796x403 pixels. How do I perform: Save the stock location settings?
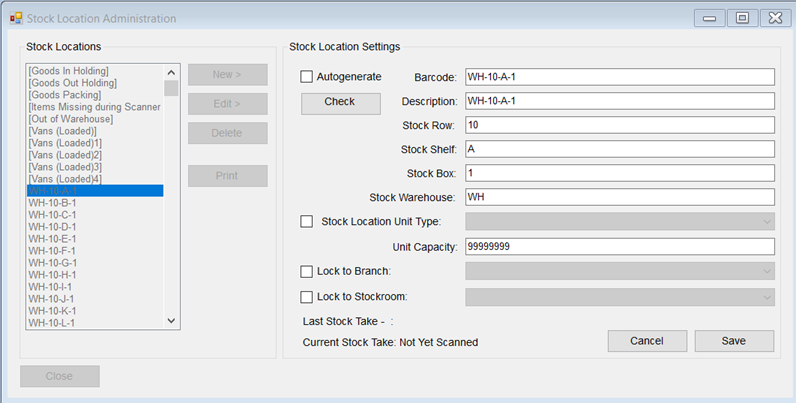734,341
